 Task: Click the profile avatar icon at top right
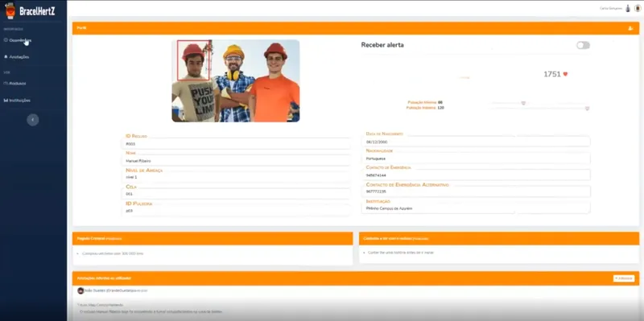click(x=638, y=8)
